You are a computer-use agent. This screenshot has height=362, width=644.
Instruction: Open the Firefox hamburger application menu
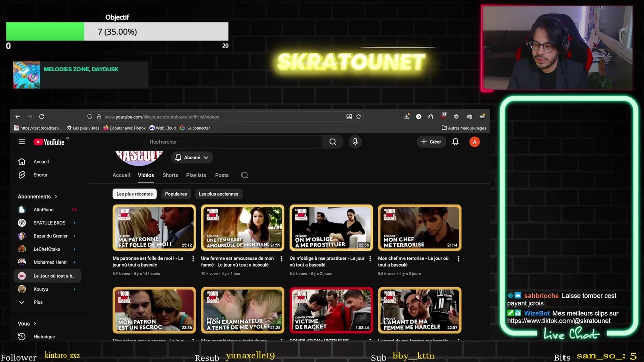coord(482,116)
